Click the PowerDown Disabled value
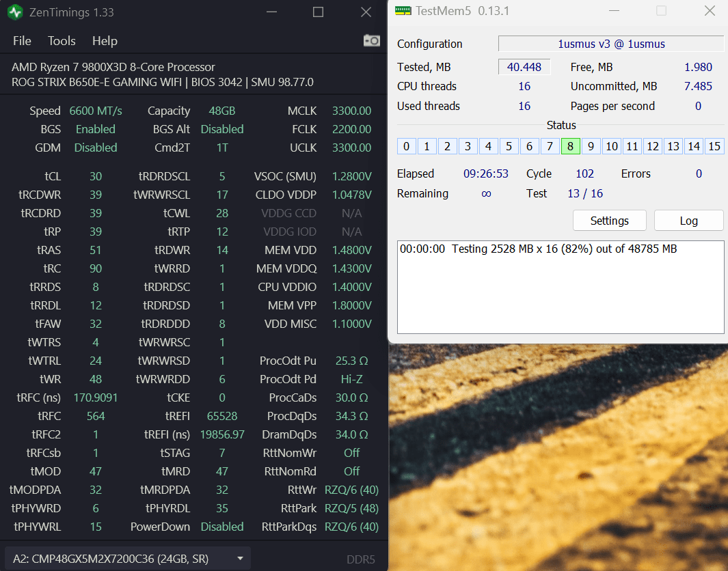This screenshot has height=571, width=728. click(222, 527)
